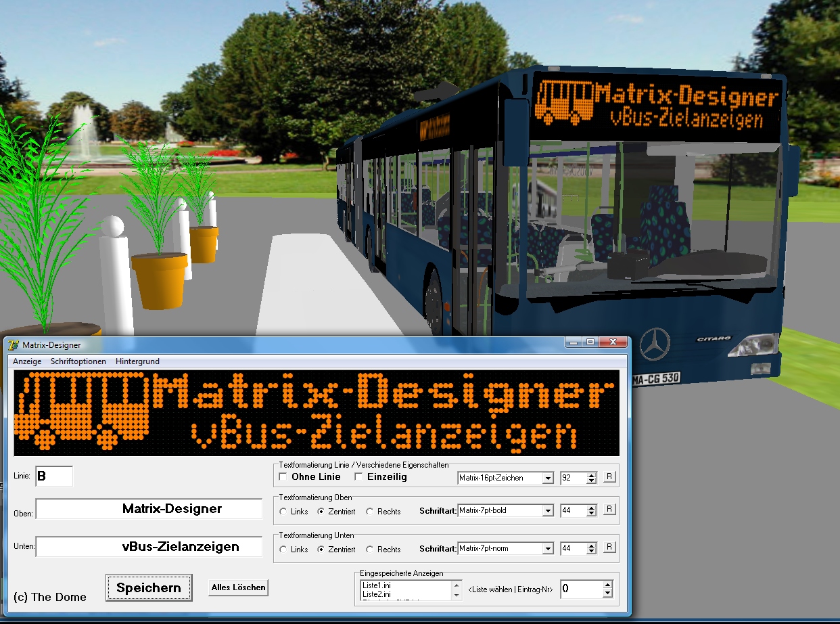Open the Matrix-7pt-bold Schriftart dropdown

click(x=548, y=511)
